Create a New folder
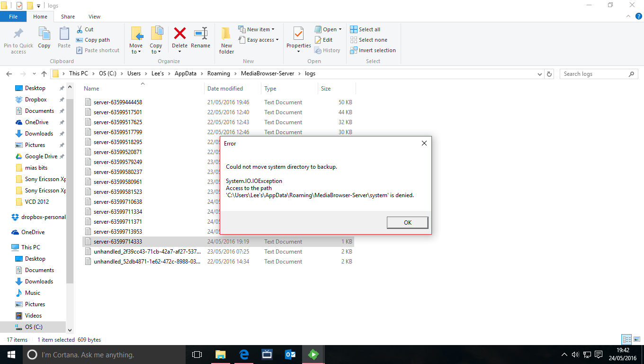The image size is (644, 364). click(x=226, y=40)
